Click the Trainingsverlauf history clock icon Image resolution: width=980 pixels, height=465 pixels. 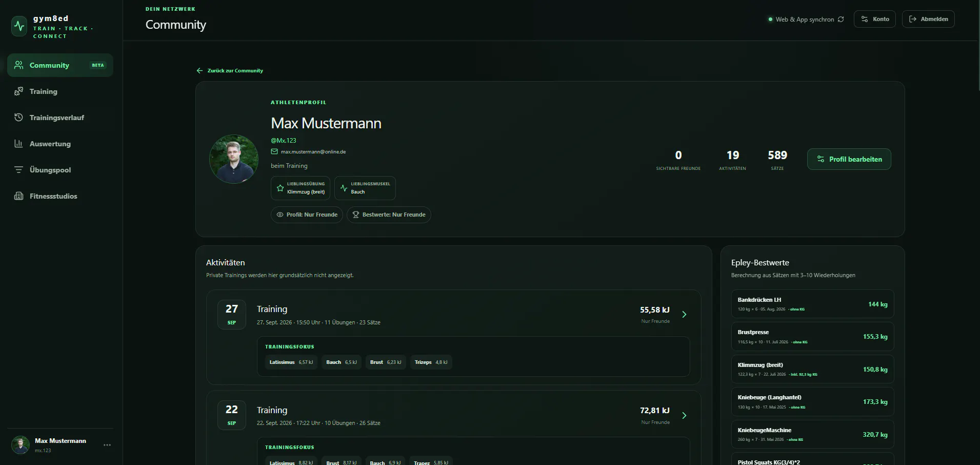19,118
